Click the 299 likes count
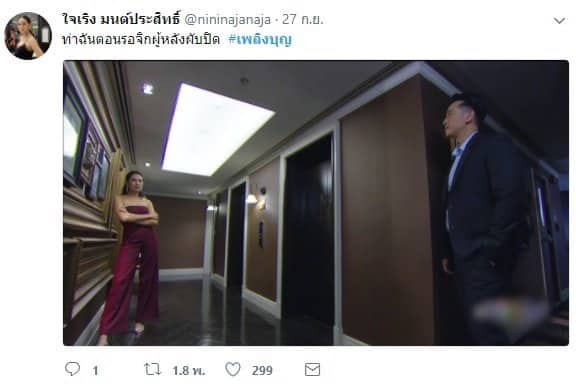Image resolution: width=576 pixels, height=384 pixels. [x=262, y=370]
